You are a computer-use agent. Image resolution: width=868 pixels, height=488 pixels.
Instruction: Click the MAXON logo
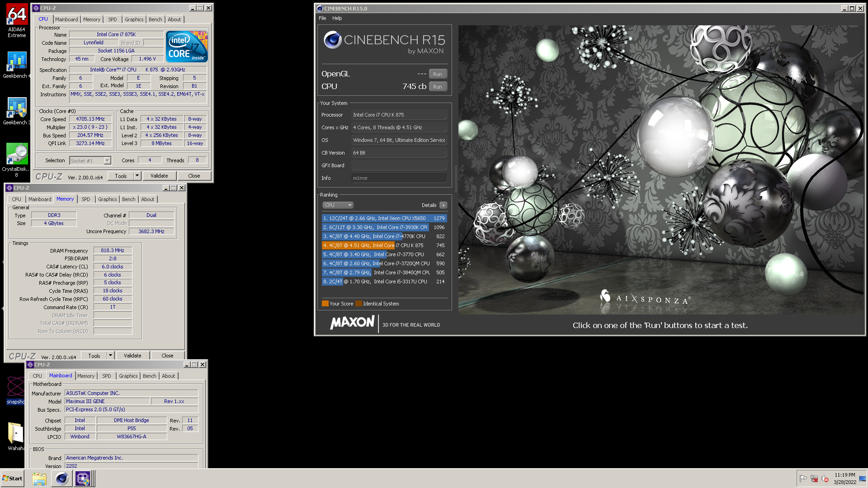[352, 323]
